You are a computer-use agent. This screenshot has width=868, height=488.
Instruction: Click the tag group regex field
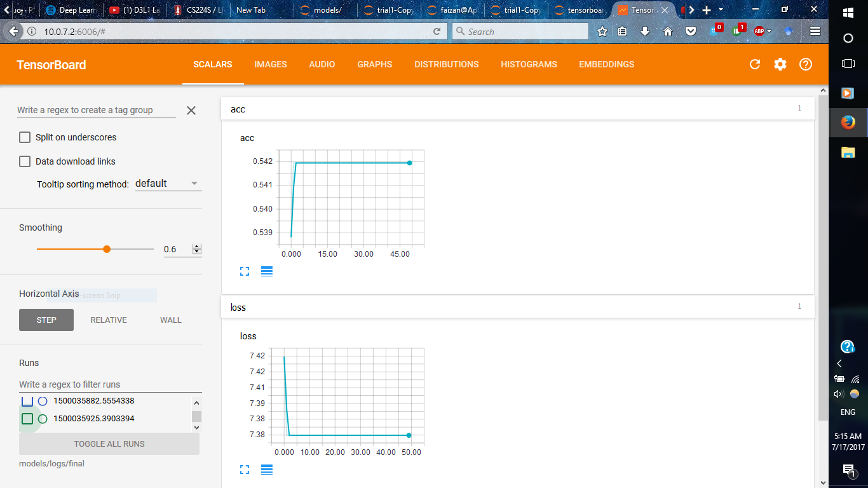(97, 110)
